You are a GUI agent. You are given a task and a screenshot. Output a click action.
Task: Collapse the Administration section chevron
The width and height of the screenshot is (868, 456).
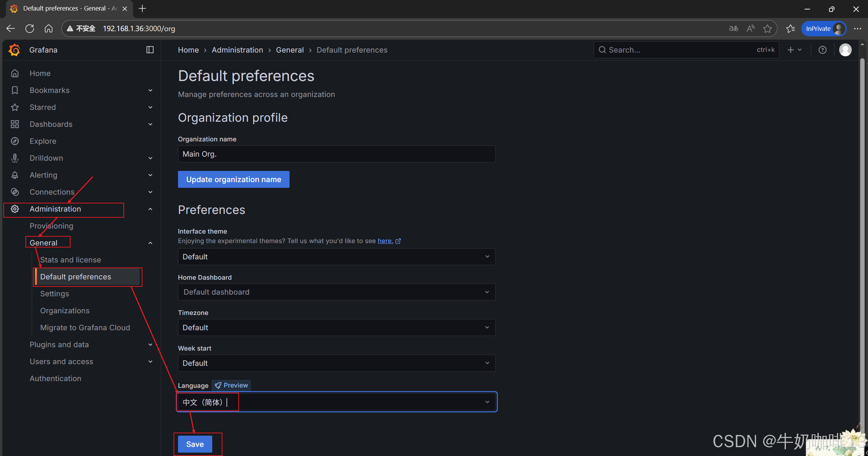point(150,209)
